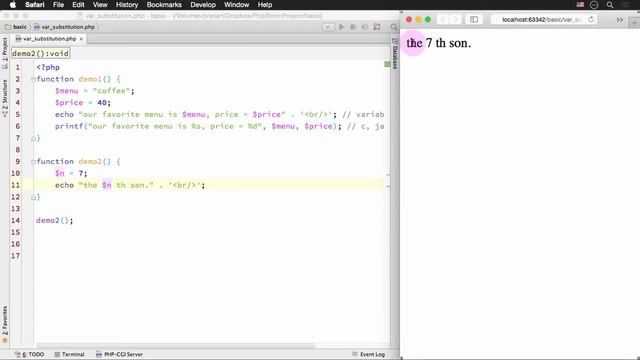
Task: Click line number 14 in gutter
Action: pyautogui.click(x=15, y=220)
